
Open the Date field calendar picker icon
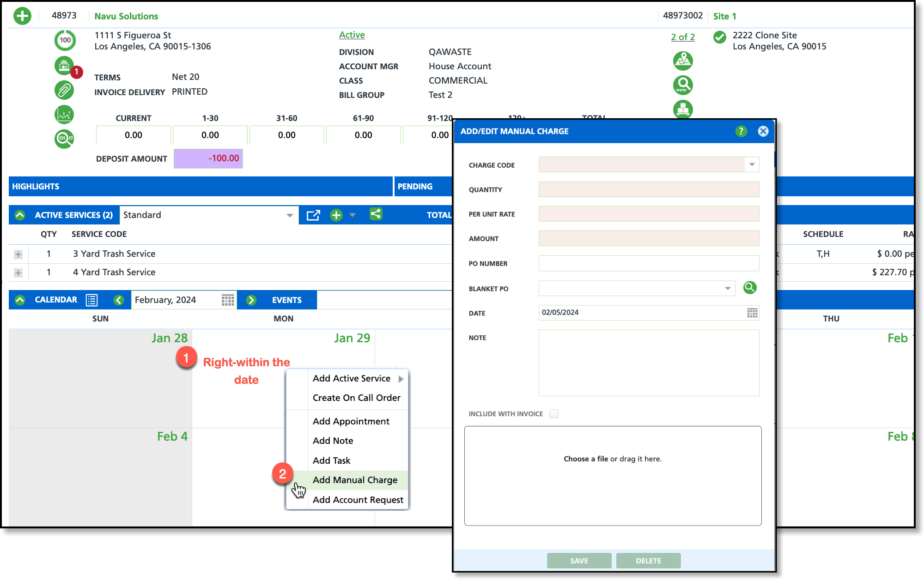click(752, 313)
